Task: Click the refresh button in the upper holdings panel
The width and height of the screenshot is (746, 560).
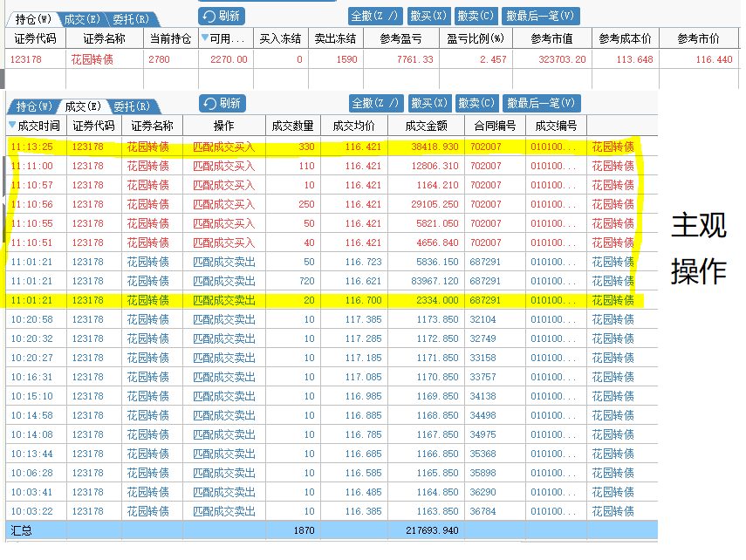Action: point(222,17)
